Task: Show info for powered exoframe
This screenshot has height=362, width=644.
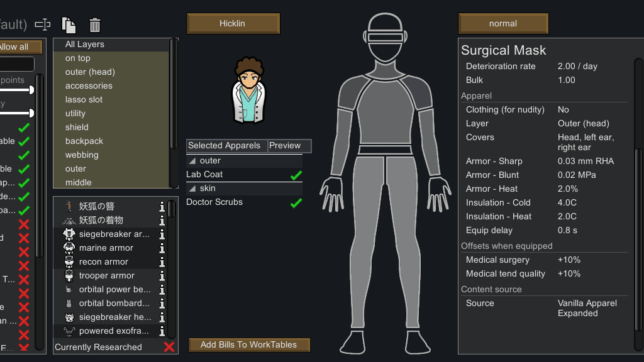Action: (162, 331)
